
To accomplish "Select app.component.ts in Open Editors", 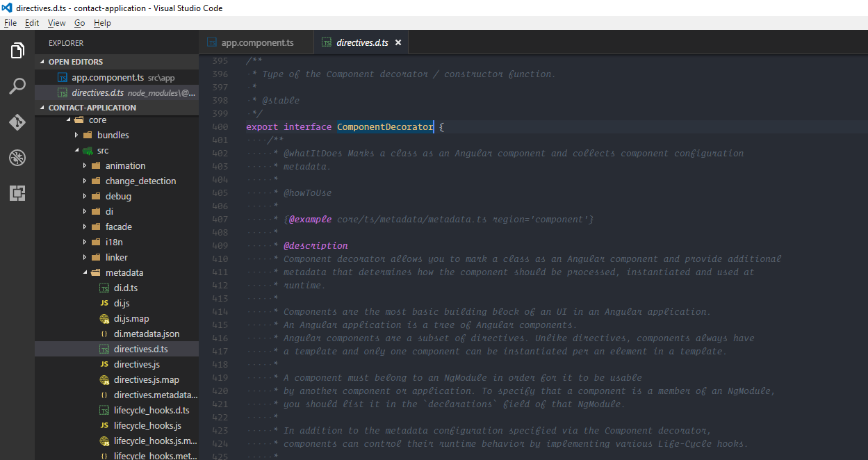I will (x=107, y=78).
